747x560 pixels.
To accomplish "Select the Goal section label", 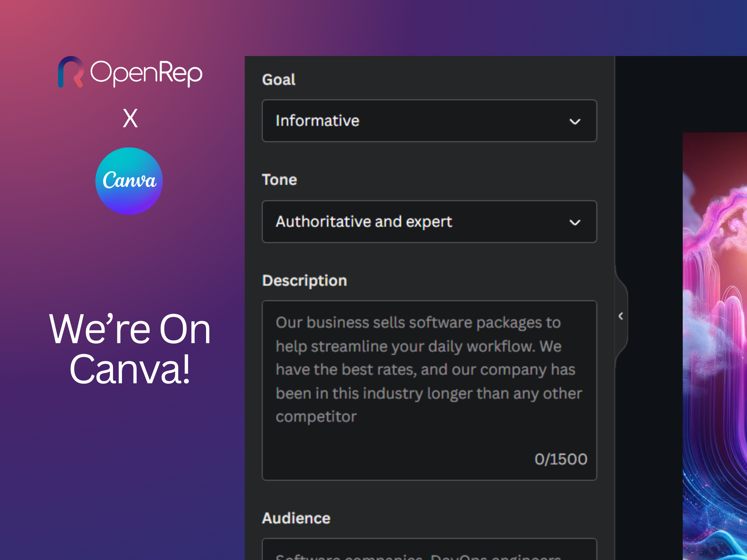I will click(278, 79).
